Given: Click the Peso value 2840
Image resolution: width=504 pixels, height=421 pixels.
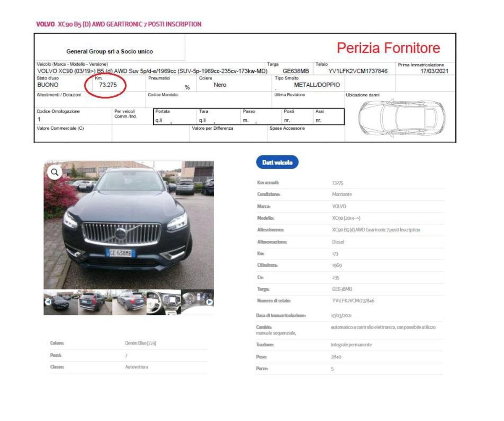Looking at the screenshot, I should pyautogui.click(x=336, y=357).
